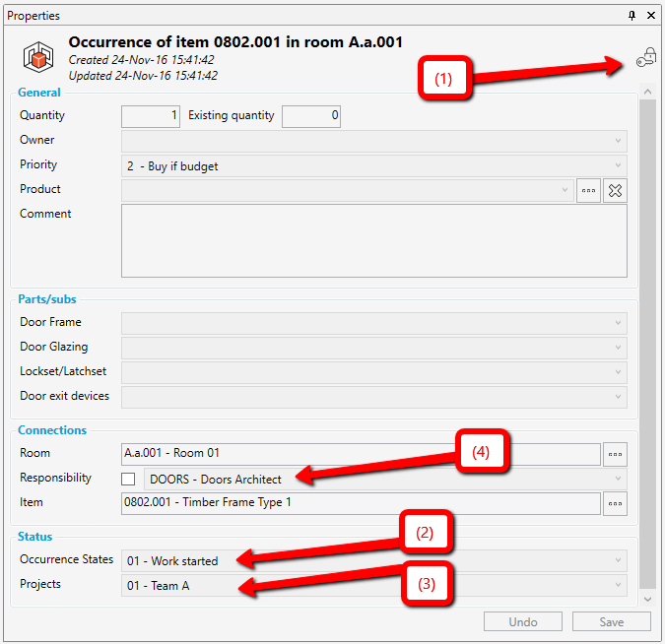Screen dimensions: 665x644
Task: Expand the Lockset/Latchset dropdown
Action: [x=374, y=372]
